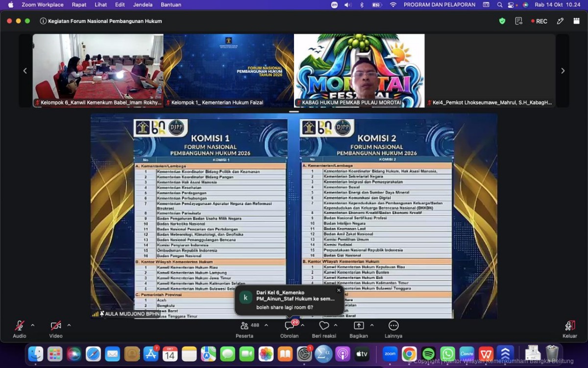Screen dimensions: 588x368
Task: Open WhatsApp from the Dock
Action: [x=447, y=353]
